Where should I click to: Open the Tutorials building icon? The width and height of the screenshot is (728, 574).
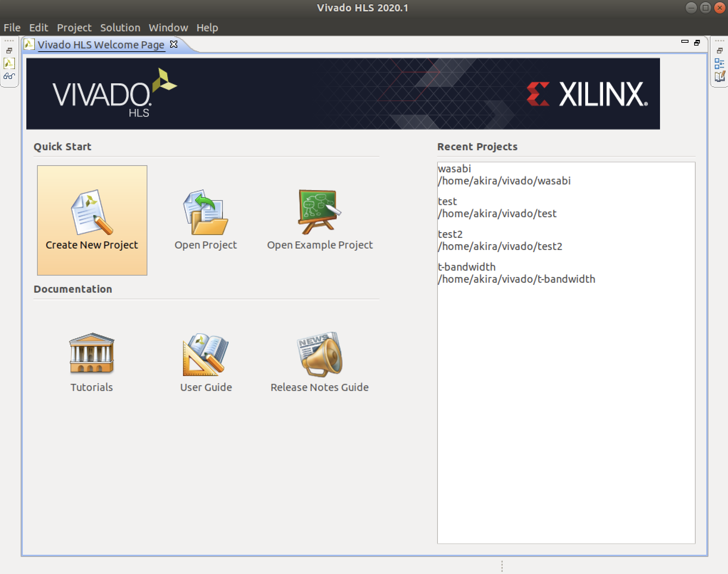click(x=92, y=353)
